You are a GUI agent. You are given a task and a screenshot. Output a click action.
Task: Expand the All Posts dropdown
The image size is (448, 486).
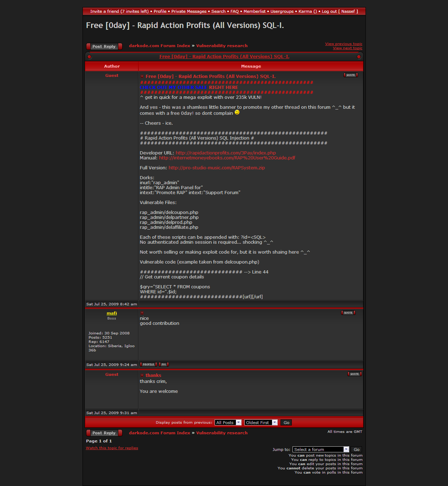(x=228, y=423)
